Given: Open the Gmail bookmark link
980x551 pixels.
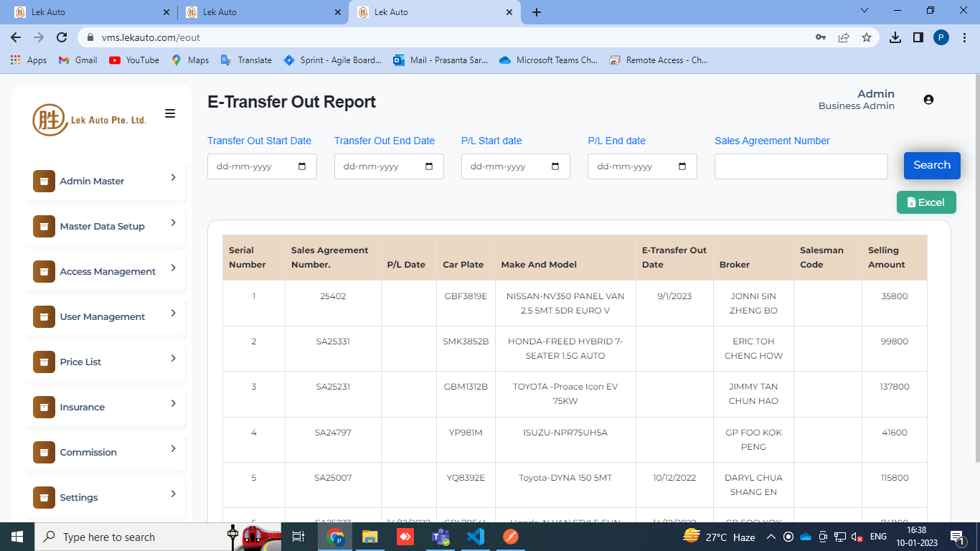Looking at the screenshot, I should pos(78,60).
